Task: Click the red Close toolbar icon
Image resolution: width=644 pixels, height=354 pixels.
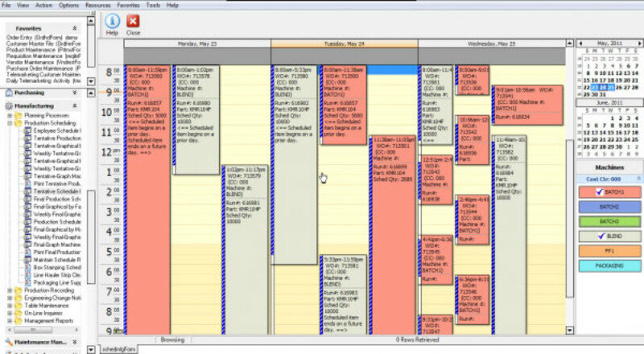Action: click(133, 23)
